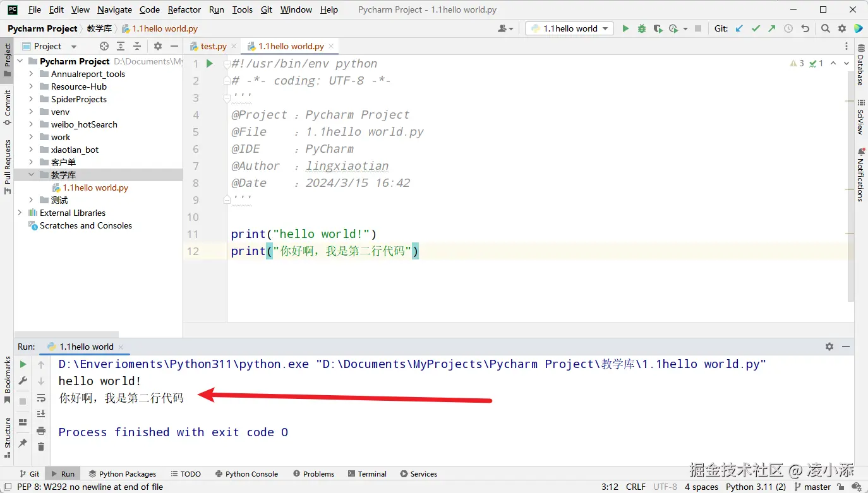Screen dimensions: 868x493
Task: Expand the venv folder
Action: [31, 112]
